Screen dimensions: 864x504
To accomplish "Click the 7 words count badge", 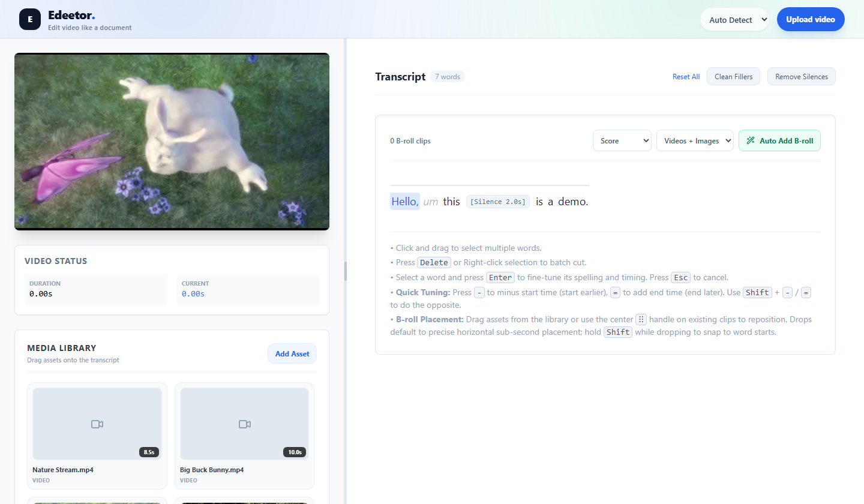I will [x=447, y=77].
